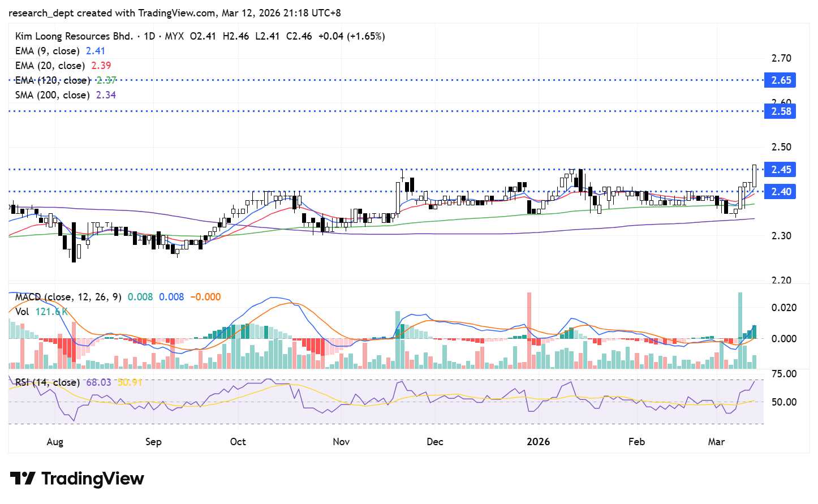Click the TradingView wordmark text at bottom

click(93, 479)
